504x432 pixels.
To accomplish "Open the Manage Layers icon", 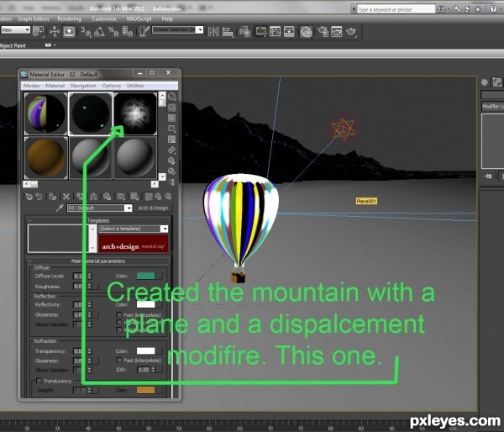I will (245, 32).
